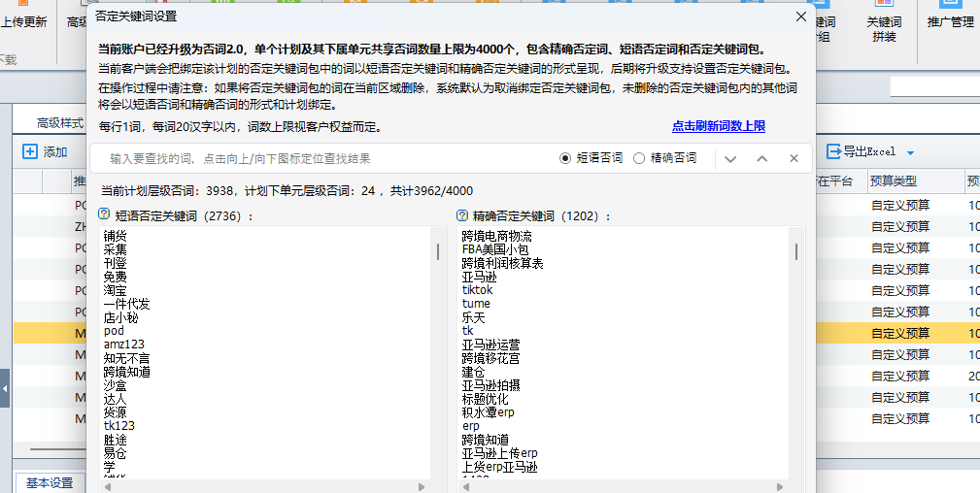Select 跨境知道 in the phrase negative list
980x493 pixels.
[127, 372]
